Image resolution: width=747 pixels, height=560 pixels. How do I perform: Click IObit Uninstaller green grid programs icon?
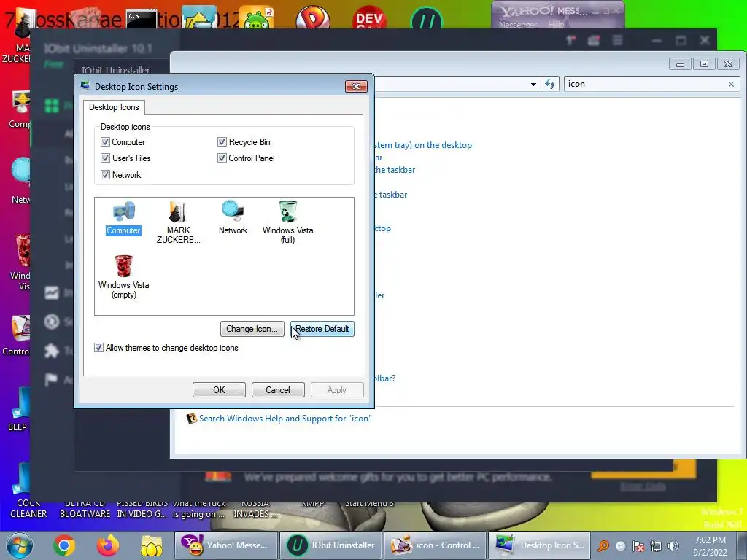[52, 106]
